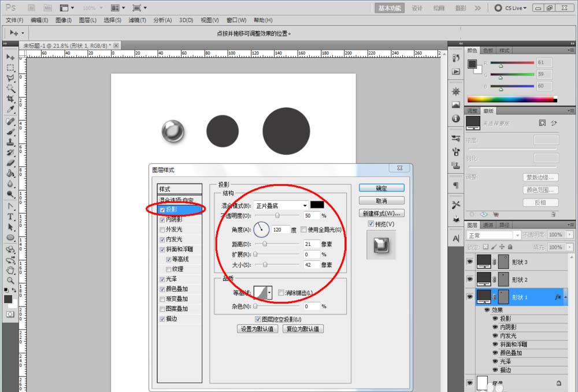Uncheck 图层挖空投影 option
The height and width of the screenshot is (392, 578).
coord(258,319)
